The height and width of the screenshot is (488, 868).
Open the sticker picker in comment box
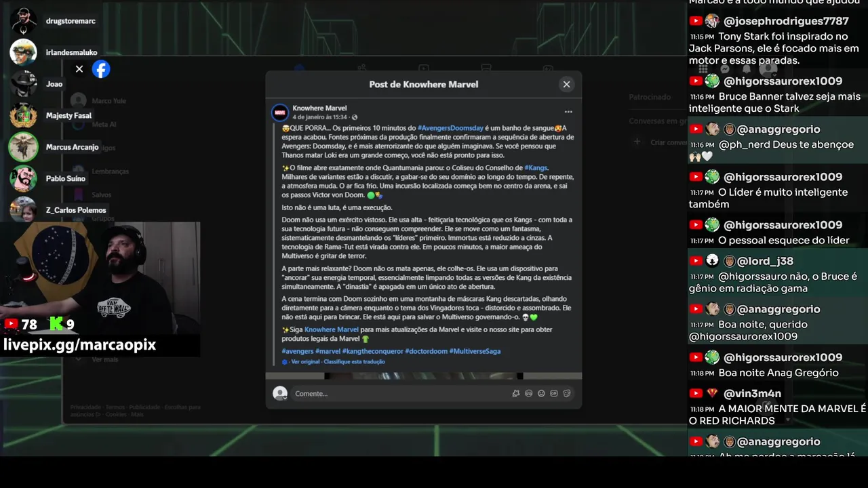click(x=567, y=393)
